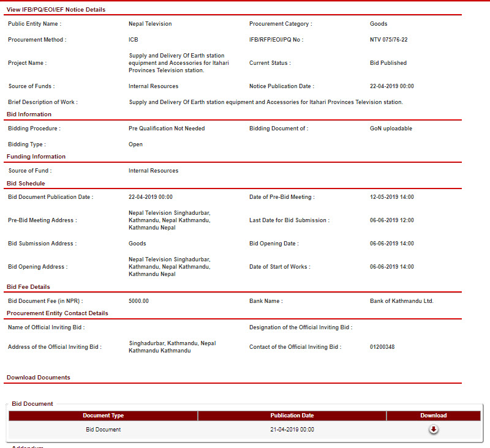The width and height of the screenshot is (490, 448).
Task: Click the Download column header
Action: tap(433, 416)
